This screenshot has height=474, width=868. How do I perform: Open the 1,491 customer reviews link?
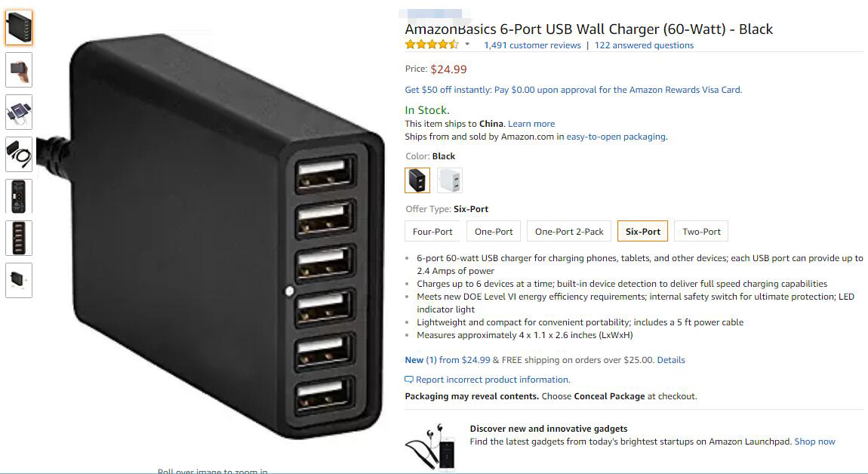click(533, 45)
